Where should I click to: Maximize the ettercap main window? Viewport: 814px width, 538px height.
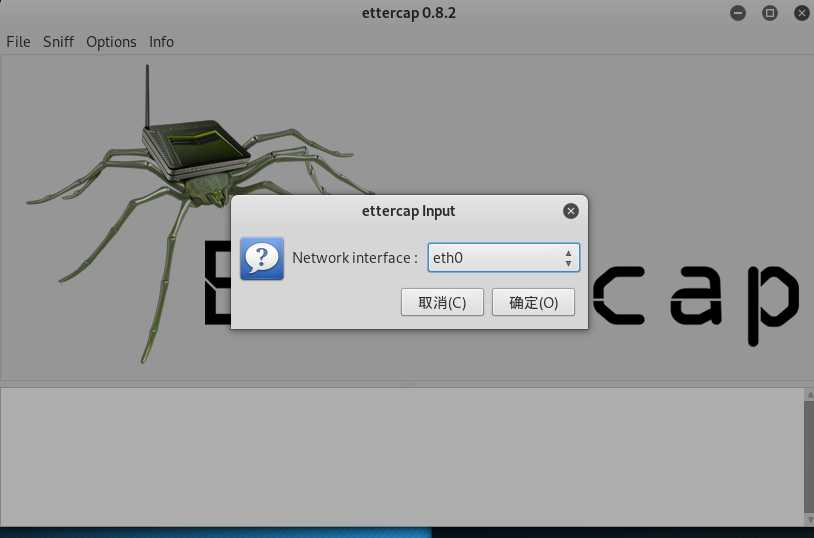(769, 13)
